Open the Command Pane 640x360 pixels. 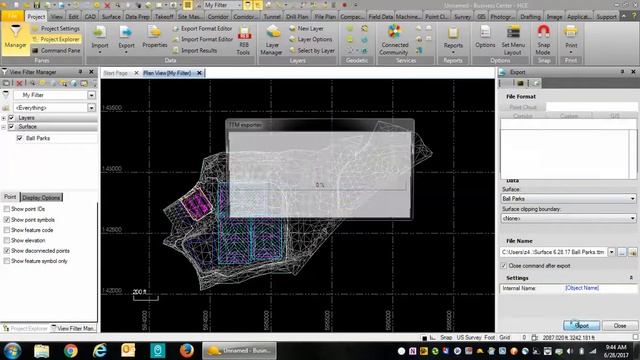point(56,51)
